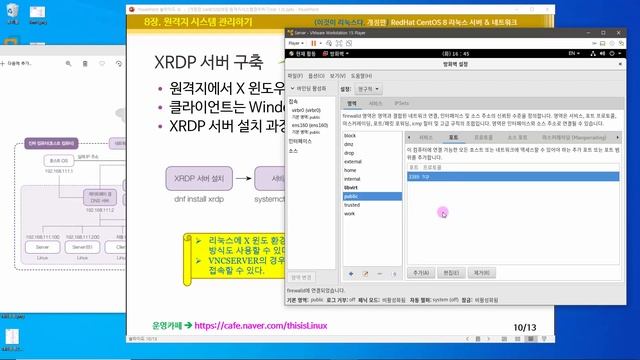Switch to the zone 서비스 sub-tab
This screenshot has height=360, width=640.
(426, 138)
